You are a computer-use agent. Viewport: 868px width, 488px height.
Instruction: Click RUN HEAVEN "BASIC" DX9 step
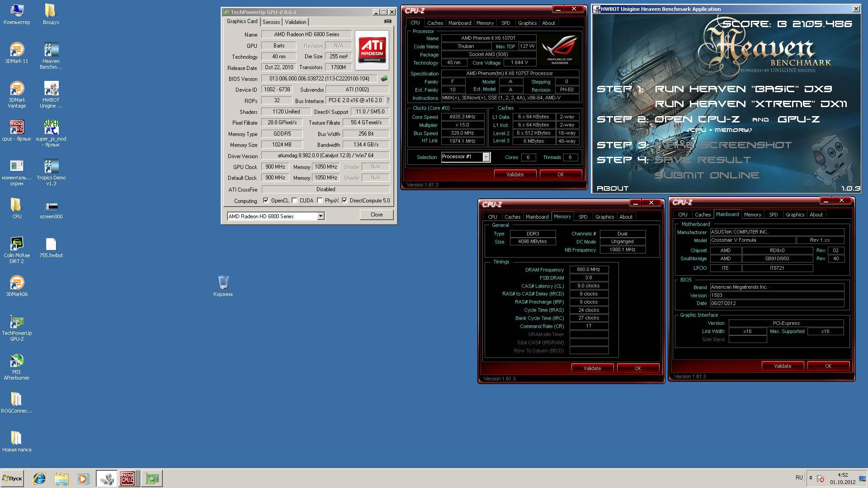click(x=743, y=89)
